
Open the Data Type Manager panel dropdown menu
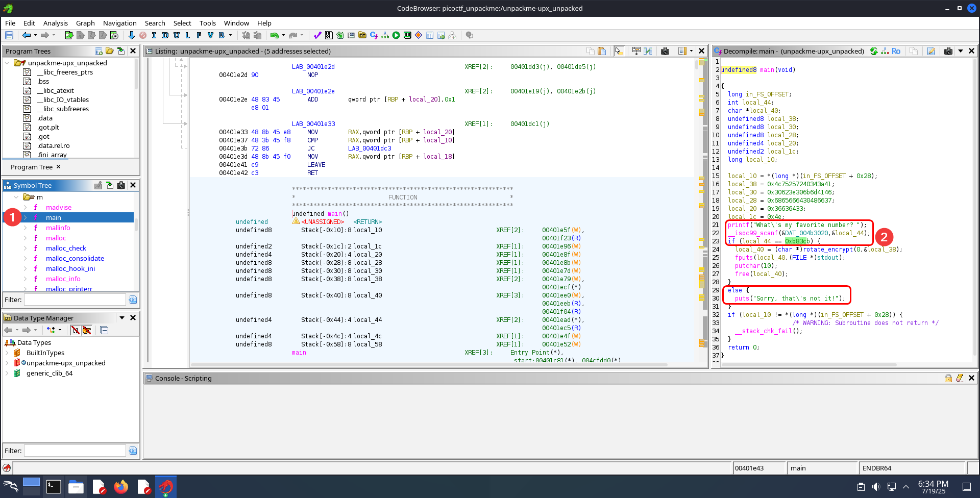[x=122, y=318]
